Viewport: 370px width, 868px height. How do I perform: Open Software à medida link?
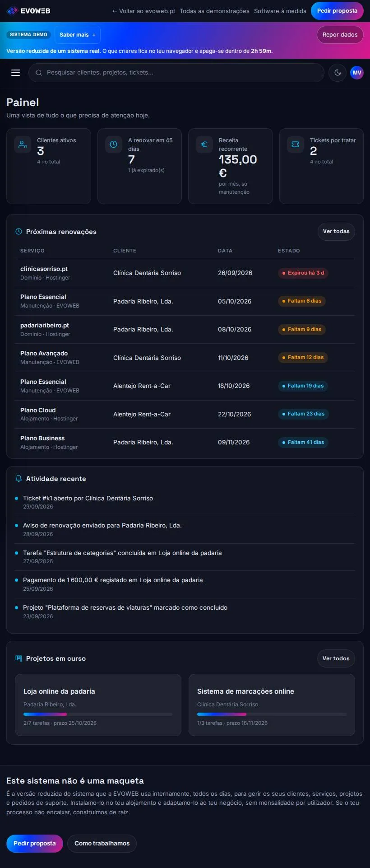point(280,11)
